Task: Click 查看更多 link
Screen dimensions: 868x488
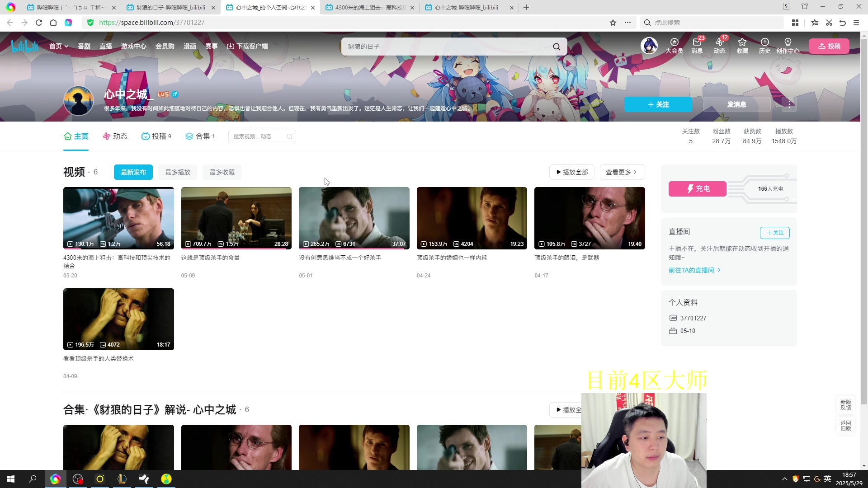Action: click(x=622, y=172)
